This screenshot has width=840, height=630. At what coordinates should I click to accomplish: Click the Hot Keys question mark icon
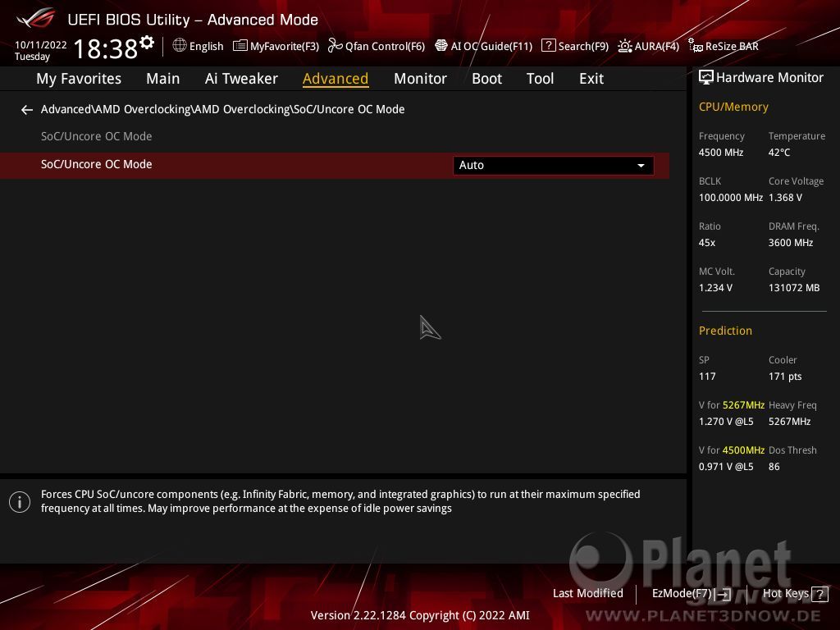click(x=819, y=594)
